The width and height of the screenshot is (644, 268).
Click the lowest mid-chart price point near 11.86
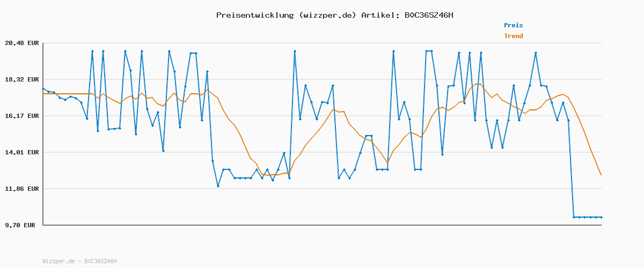[218, 186]
